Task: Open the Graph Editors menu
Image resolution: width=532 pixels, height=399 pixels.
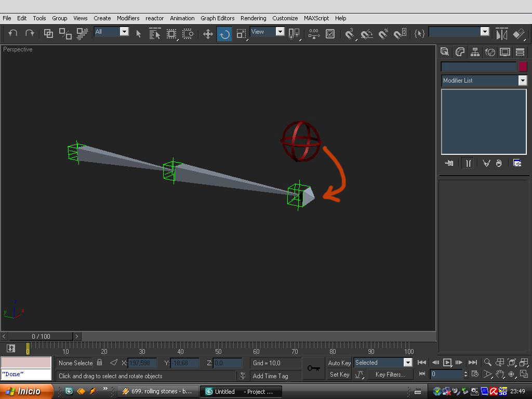Action: [x=218, y=18]
